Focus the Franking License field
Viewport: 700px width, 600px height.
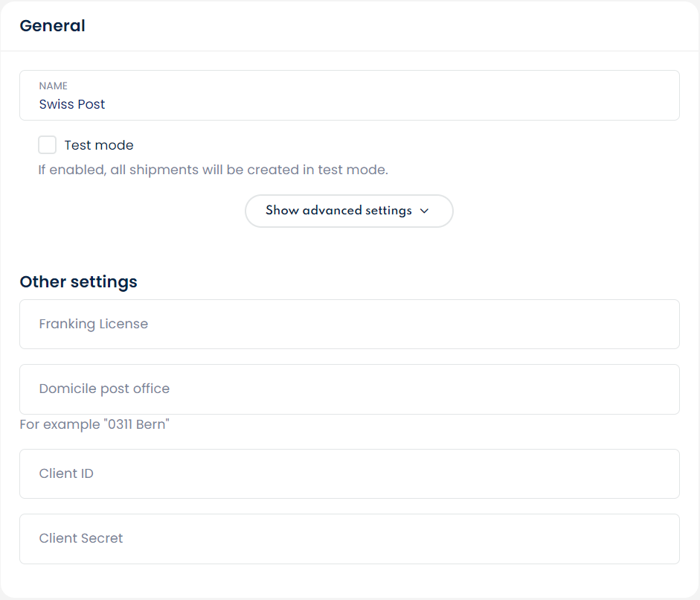point(350,325)
